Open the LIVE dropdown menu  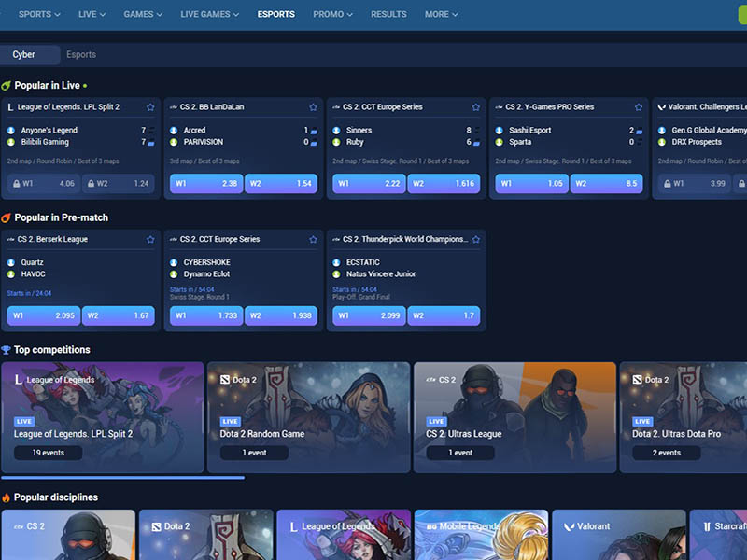coord(92,14)
